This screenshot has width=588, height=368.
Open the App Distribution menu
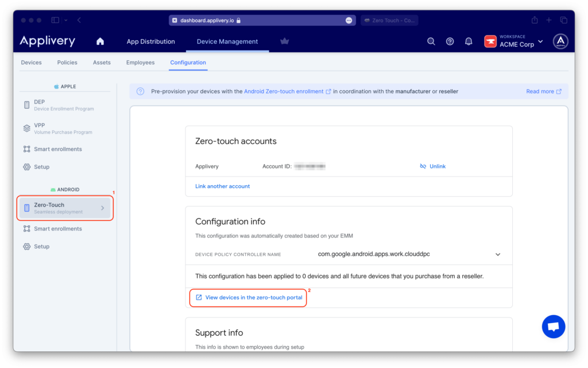151,41
